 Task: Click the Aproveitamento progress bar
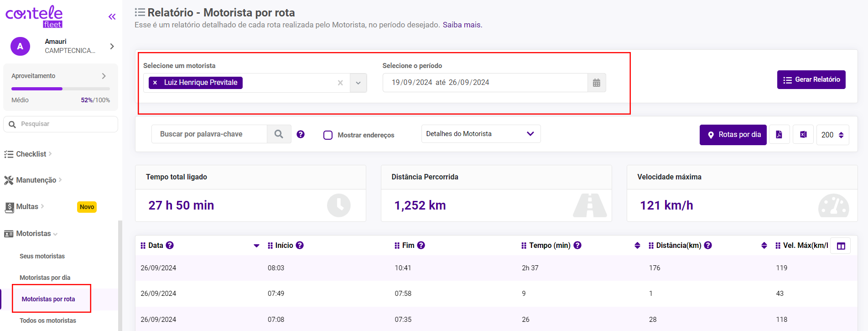[60, 89]
